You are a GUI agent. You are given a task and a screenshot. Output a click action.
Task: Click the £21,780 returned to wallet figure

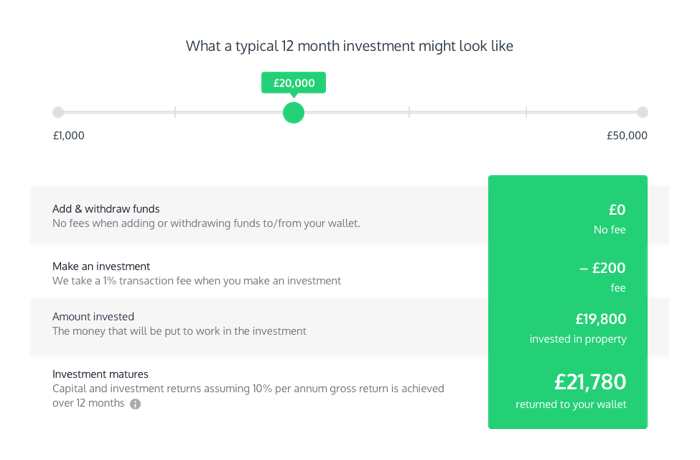[x=590, y=381]
